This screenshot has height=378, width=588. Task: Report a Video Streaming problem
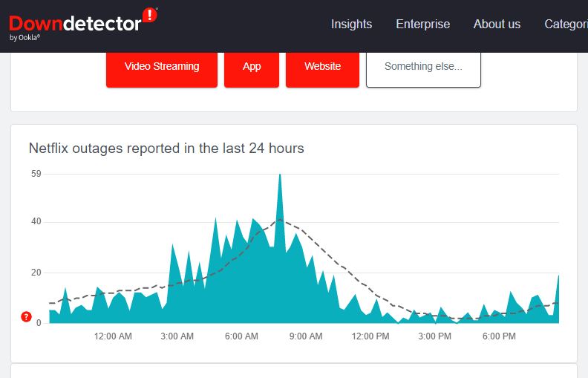[162, 69]
